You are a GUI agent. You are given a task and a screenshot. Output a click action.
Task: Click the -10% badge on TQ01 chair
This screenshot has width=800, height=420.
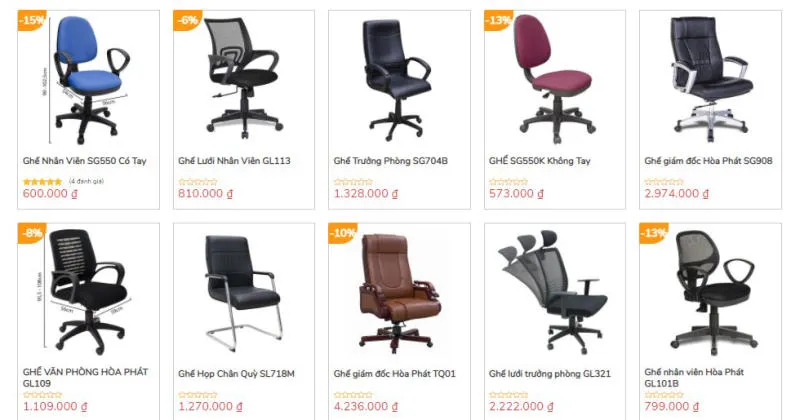tap(342, 233)
